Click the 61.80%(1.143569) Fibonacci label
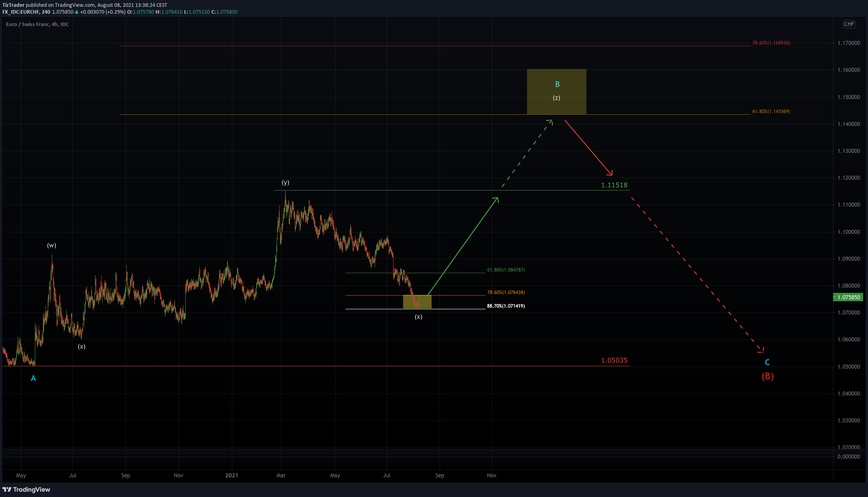Image resolution: width=868 pixels, height=497 pixels. [x=771, y=112]
